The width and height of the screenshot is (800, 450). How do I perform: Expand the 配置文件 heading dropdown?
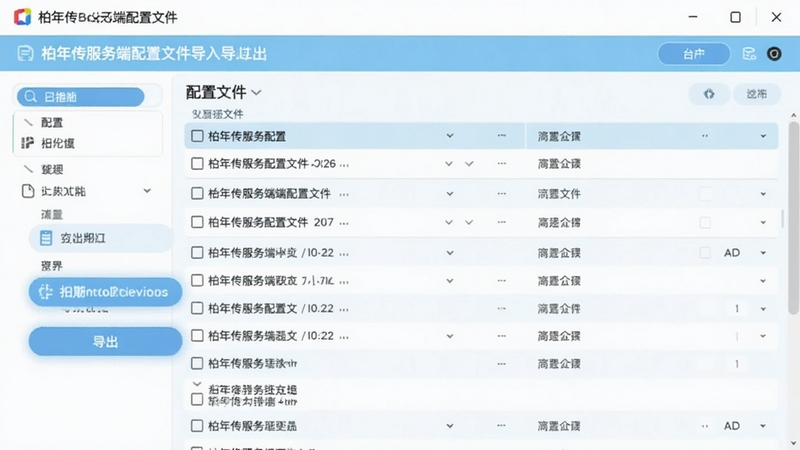click(x=257, y=93)
